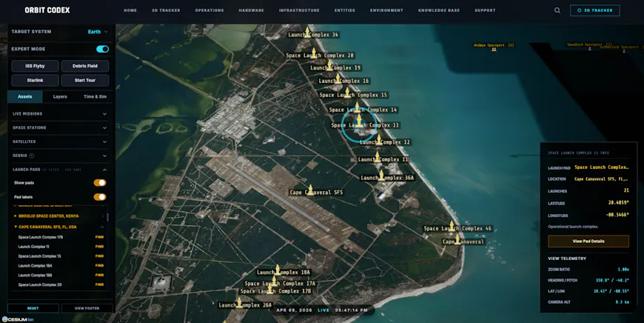The width and height of the screenshot is (644, 323).
Task: Open the Infrastructure nav item
Action: tap(299, 10)
